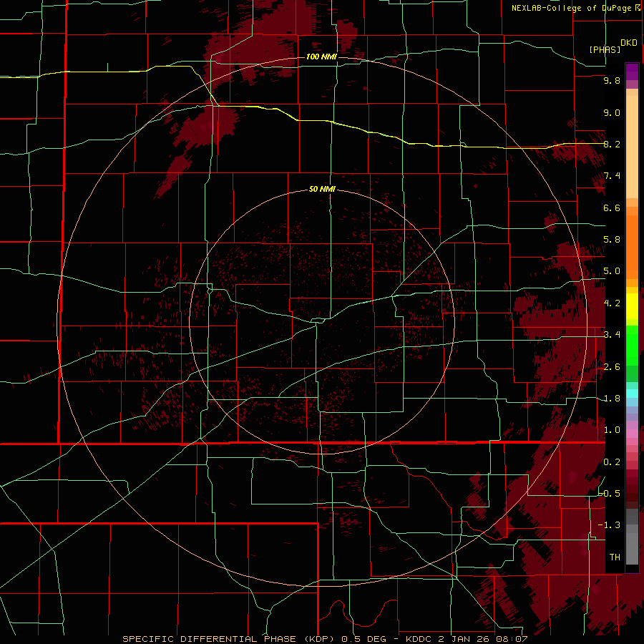This screenshot has width=644, height=644.
Task: Click the 0.2 legend value
Action: (612, 462)
